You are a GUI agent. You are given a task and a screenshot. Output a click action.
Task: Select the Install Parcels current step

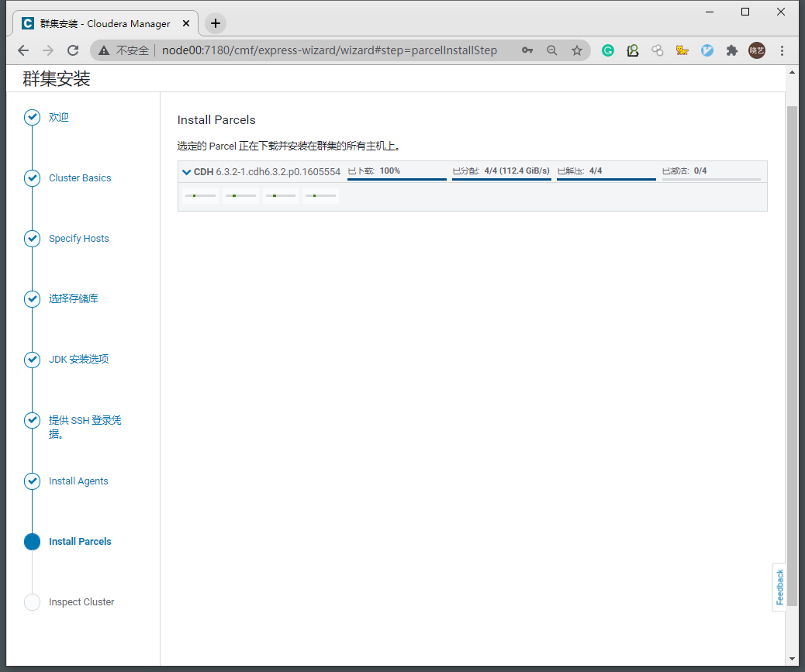tap(80, 542)
